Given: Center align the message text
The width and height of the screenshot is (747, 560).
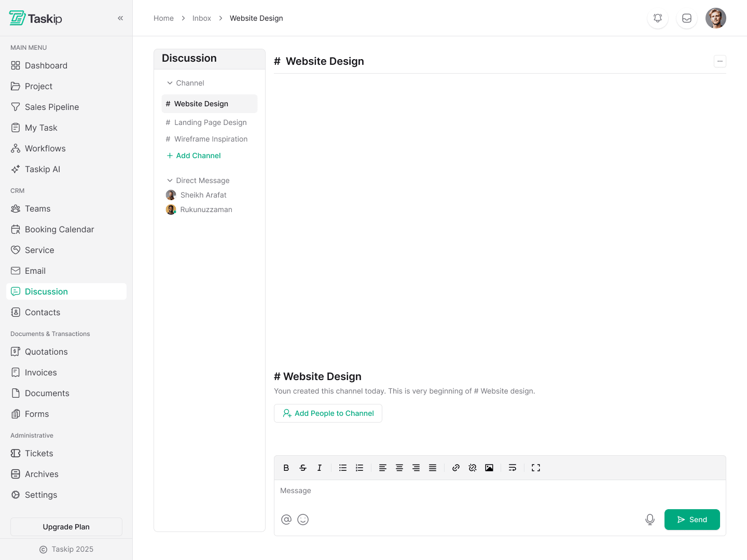Looking at the screenshot, I should pyautogui.click(x=399, y=468).
